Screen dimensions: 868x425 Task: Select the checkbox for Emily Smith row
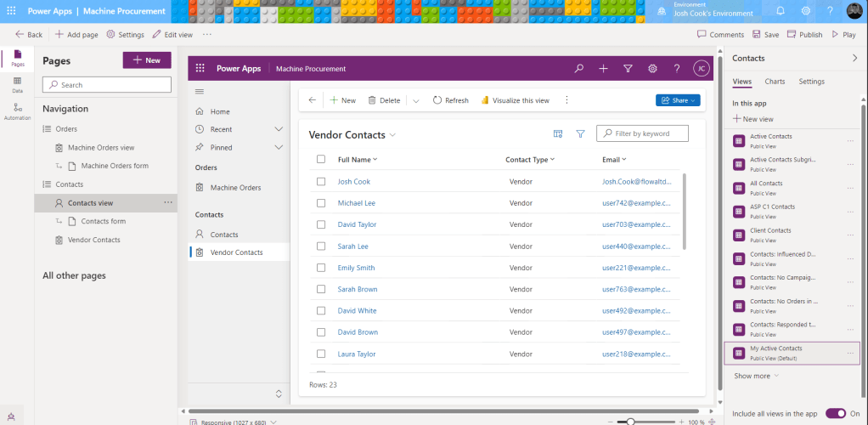pos(321,268)
